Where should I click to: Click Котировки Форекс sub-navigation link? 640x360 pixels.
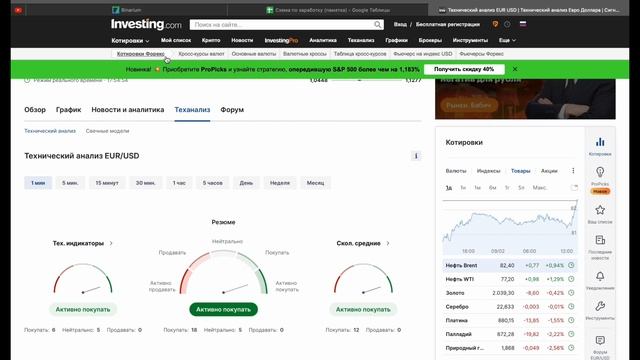pyautogui.click(x=140, y=54)
